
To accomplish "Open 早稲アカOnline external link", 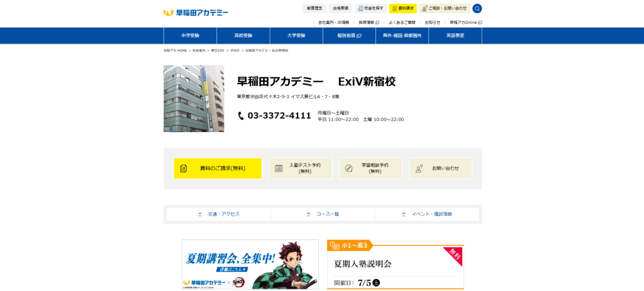I will (x=466, y=23).
